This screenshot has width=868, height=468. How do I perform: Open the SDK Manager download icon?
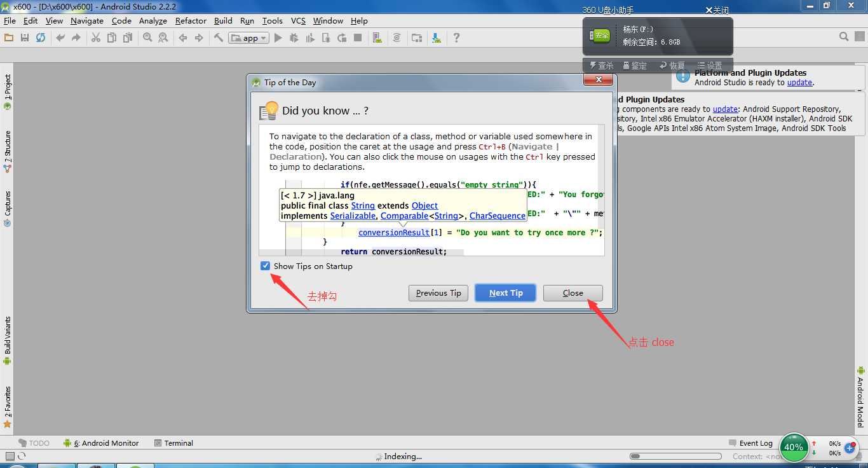[x=437, y=38]
